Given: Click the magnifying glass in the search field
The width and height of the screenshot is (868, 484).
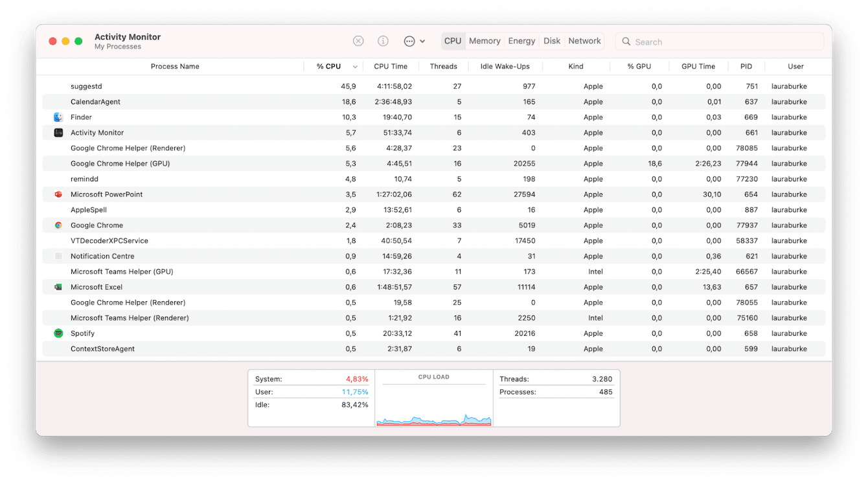Looking at the screenshot, I should pyautogui.click(x=626, y=41).
